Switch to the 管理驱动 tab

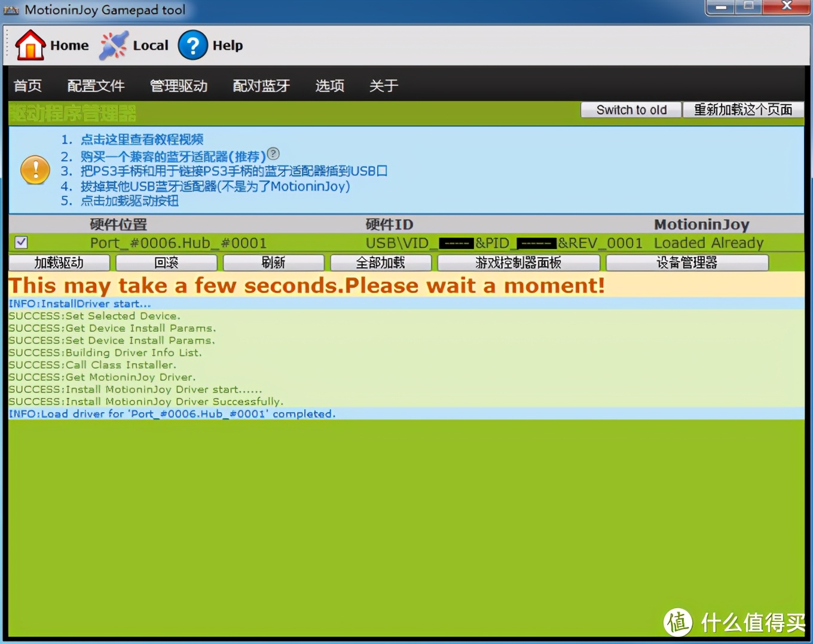coord(179,85)
